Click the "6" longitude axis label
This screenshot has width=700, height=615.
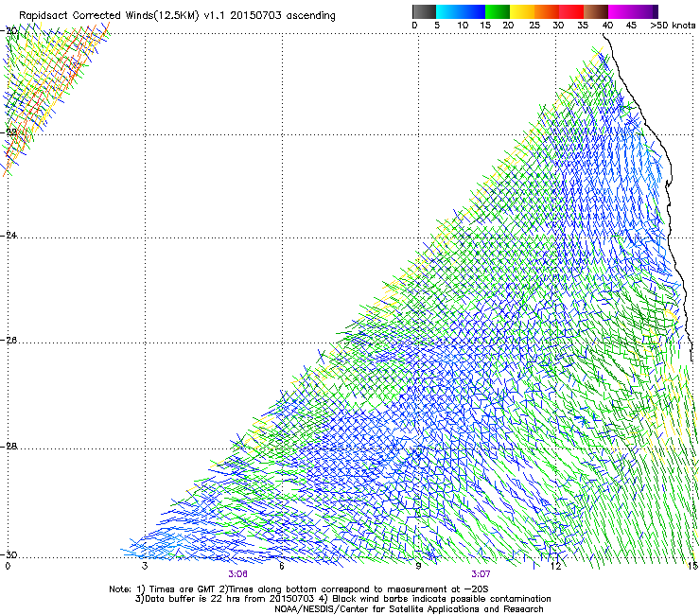point(282,566)
